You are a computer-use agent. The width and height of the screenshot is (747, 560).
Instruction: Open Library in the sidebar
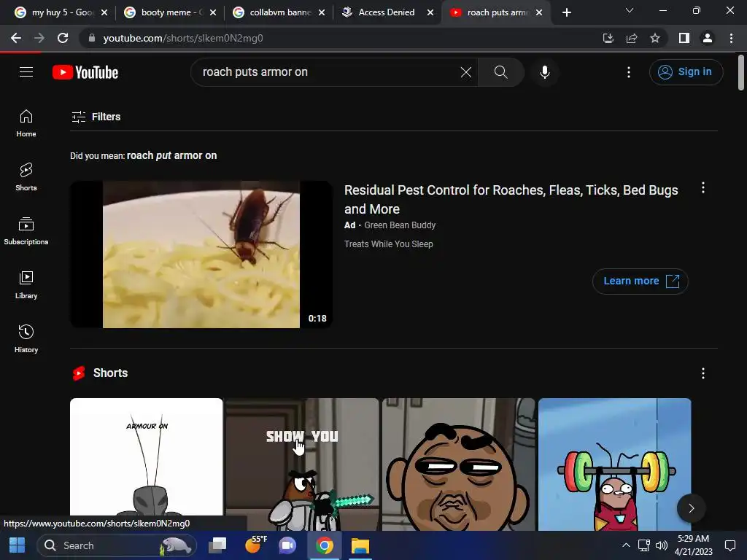point(26,285)
